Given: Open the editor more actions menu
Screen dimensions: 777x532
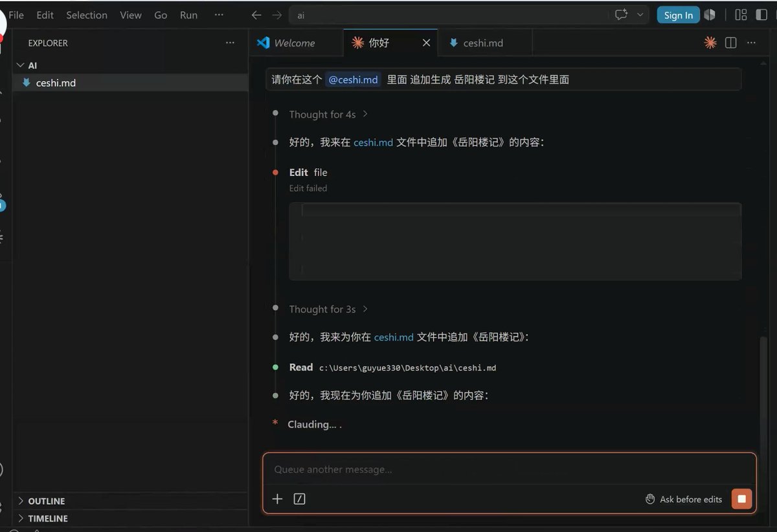Looking at the screenshot, I should point(751,43).
